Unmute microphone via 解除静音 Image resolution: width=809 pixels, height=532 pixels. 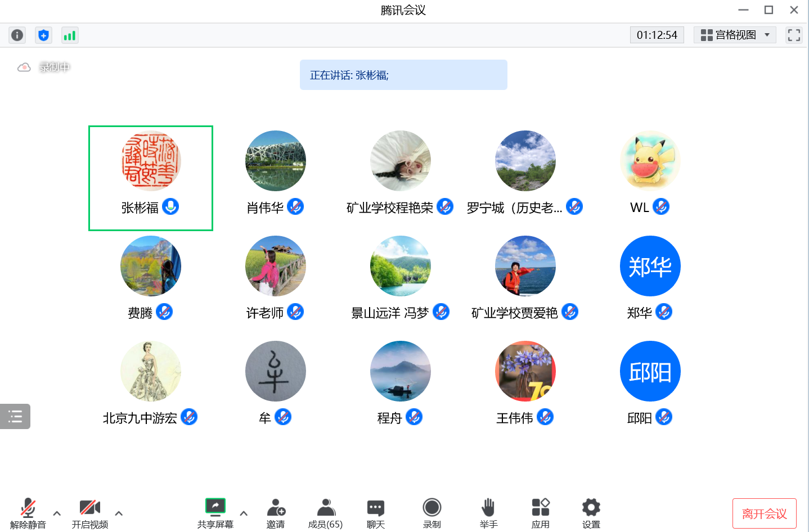(28, 513)
